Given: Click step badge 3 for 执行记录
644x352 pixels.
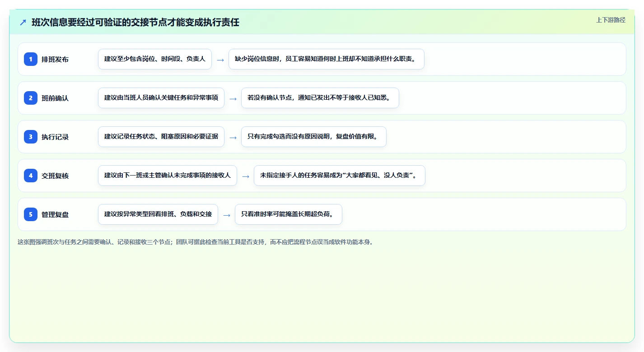Looking at the screenshot, I should 31,137.
